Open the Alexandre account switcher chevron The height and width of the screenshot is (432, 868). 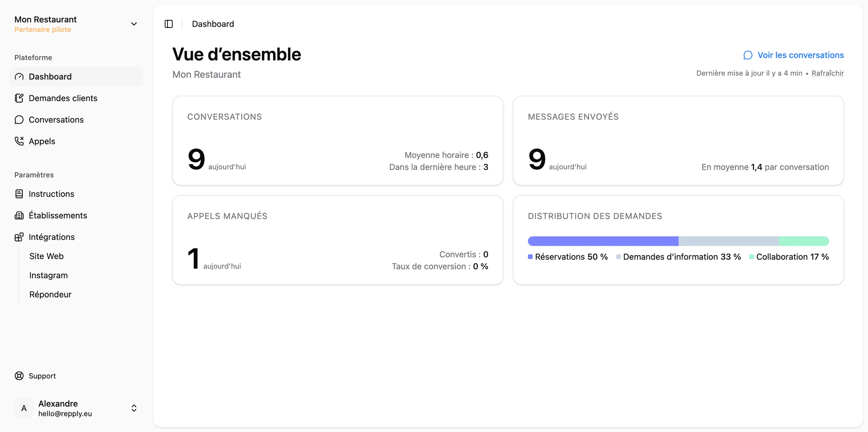tap(134, 408)
